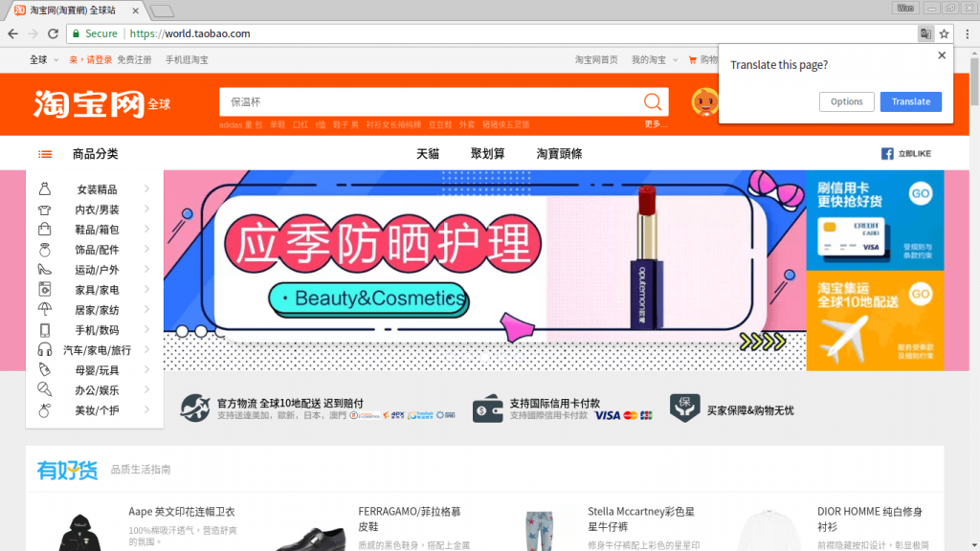Click the bag icon for 鞋品/箱包
This screenshot has height=551, width=980.
pyautogui.click(x=44, y=230)
